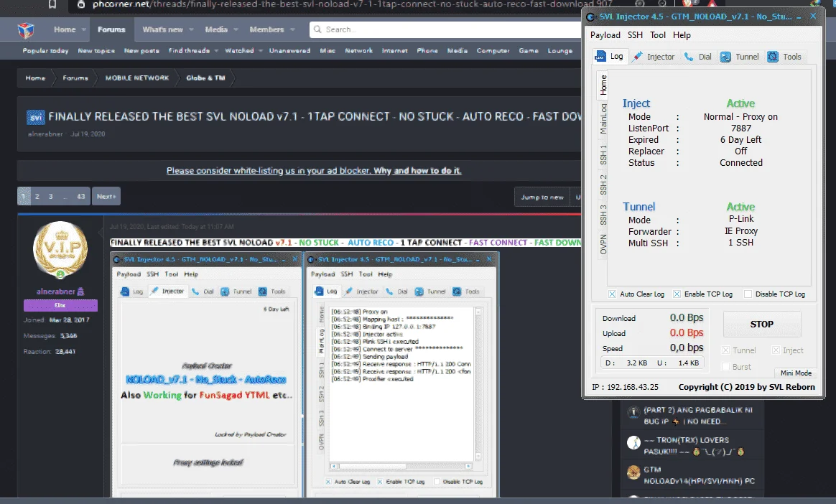Select the Tunnel tab in SVL Injector
Viewport: 836px width, 504px height.
click(740, 57)
